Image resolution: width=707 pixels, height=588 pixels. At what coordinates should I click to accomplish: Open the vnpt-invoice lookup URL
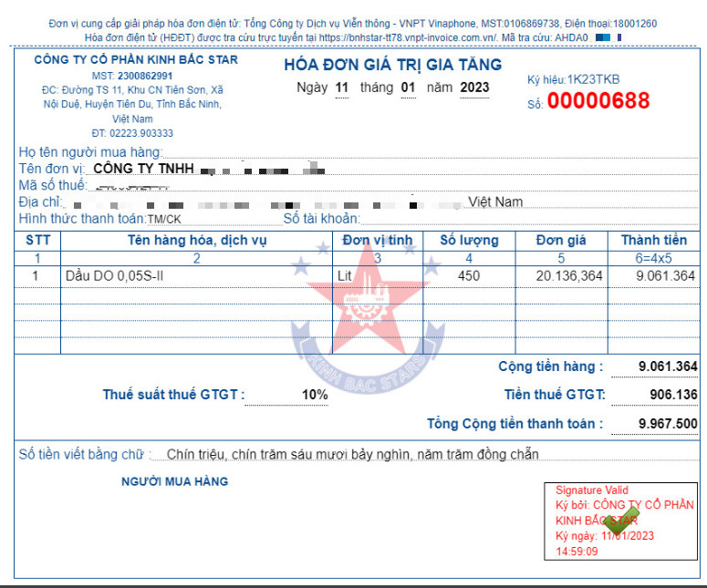(x=408, y=38)
